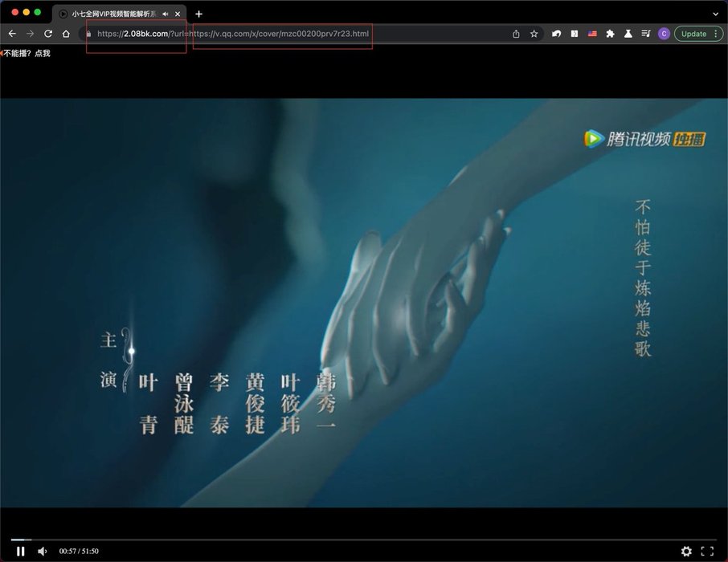Click the "不能播？点我" link

pos(27,53)
